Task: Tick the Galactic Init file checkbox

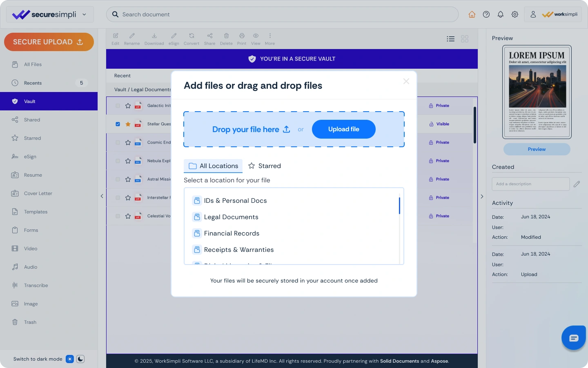Action: (x=118, y=105)
